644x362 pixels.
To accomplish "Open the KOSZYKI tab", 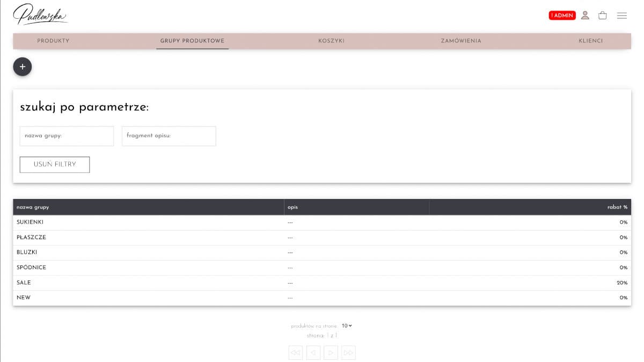I will click(331, 41).
